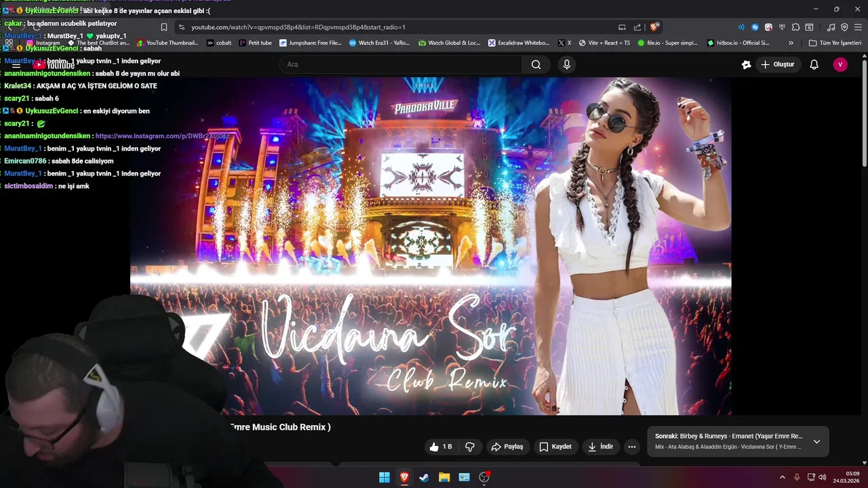Click the YouTube Ara search field
868x488 pixels.
pyautogui.click(x=401, y=64)
